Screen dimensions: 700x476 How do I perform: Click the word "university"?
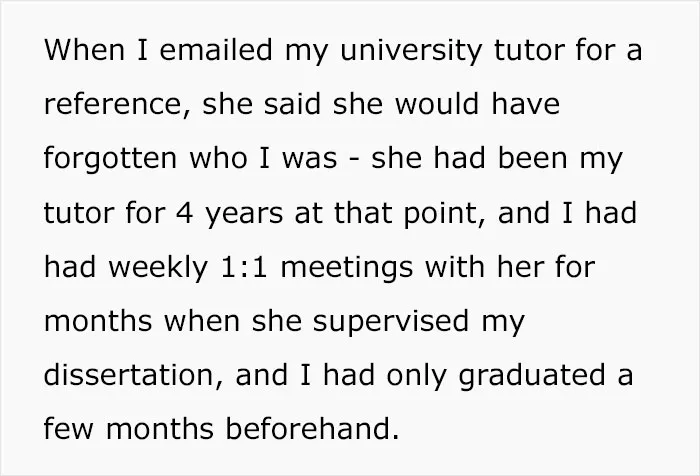411,52
